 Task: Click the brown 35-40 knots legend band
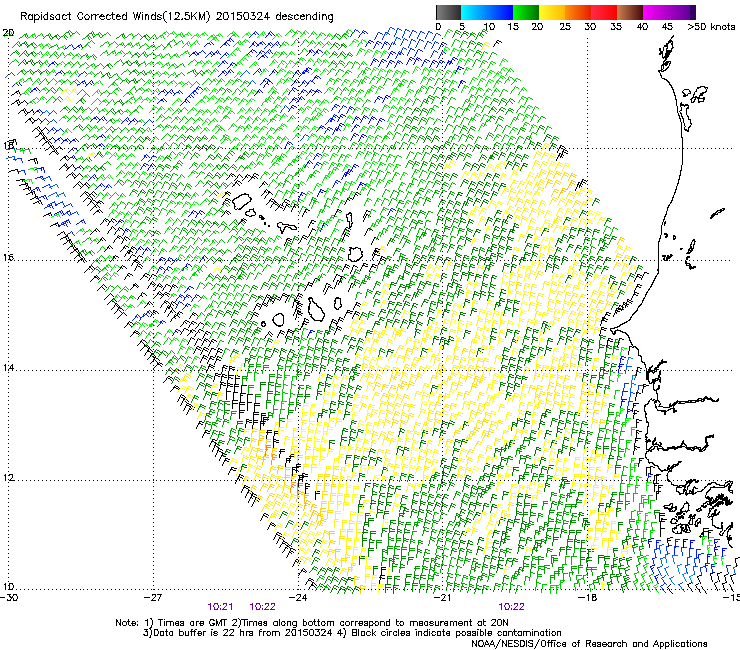(630, 12)
